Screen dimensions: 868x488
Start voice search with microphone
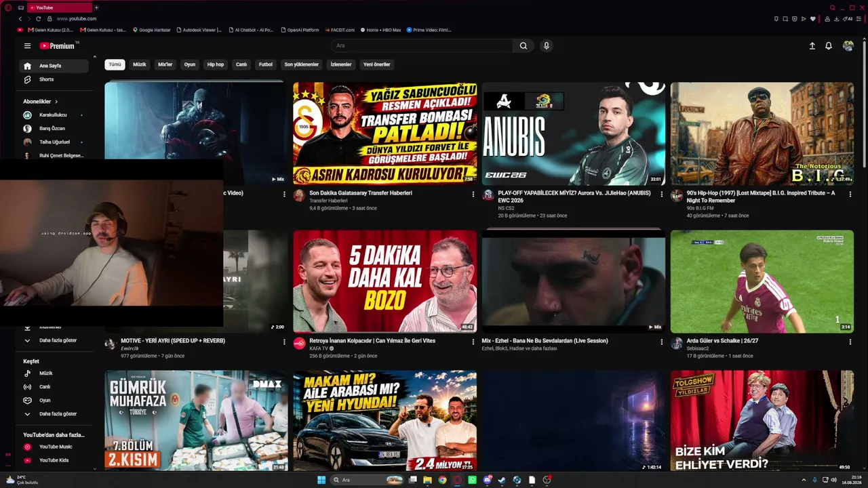pyautogui.click(x=547, y=46)
